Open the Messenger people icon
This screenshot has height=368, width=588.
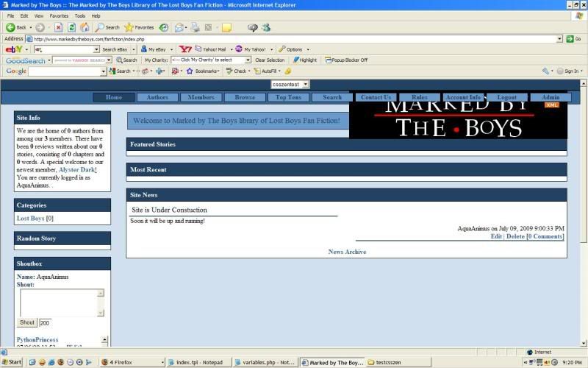tap(266, 27)
